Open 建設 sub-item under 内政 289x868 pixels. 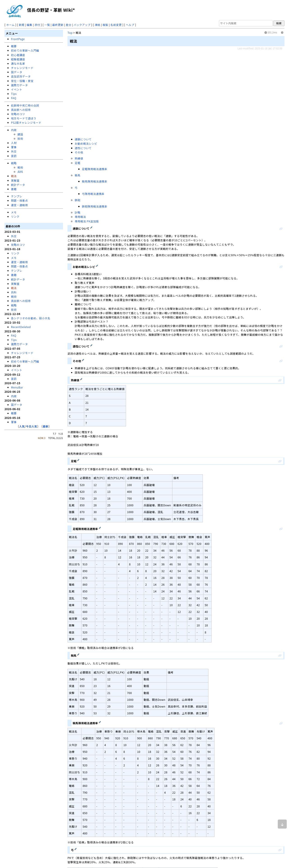point(20,135)
